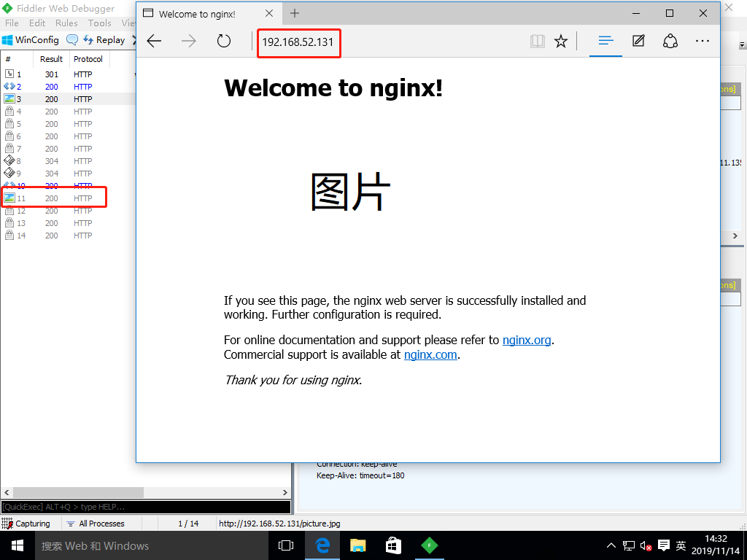
Task: Open Action Center notifications icon
Action: coord(664,545)
